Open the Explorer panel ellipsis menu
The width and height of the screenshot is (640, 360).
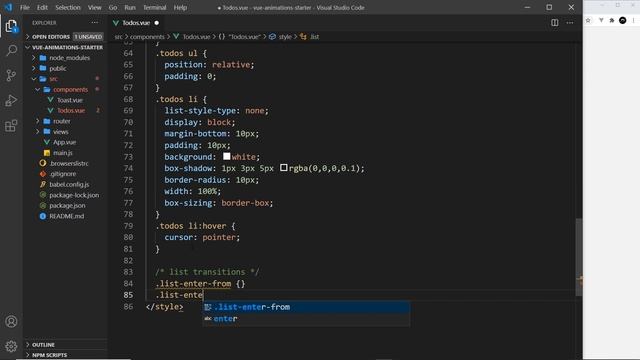coord(95,23)
